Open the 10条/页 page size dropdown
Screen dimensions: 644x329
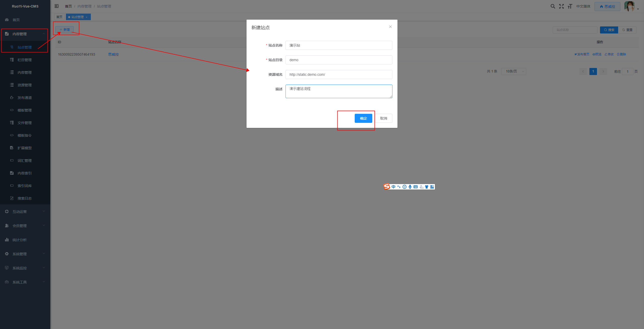[513, 71]
